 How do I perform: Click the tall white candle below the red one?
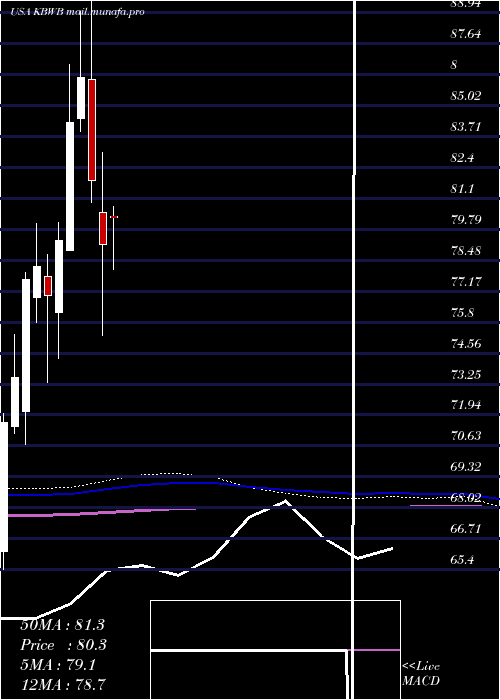pos(70,187)
